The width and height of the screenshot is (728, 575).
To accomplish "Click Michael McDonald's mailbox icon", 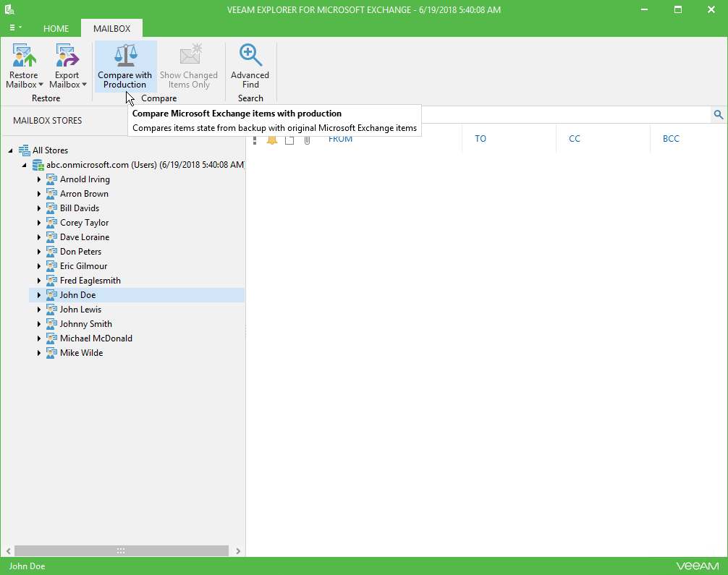I will (x=51, y=338).
